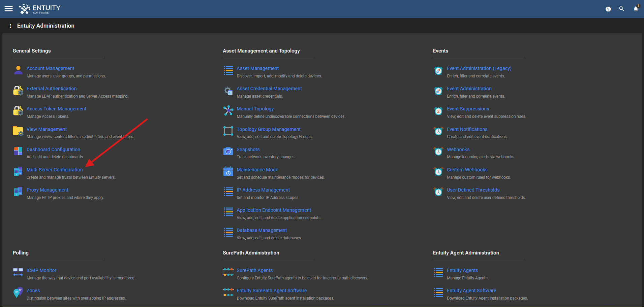Click the Snapshots camera icon
The width and height of the screenshot is (644, 307).
[228, 151]
